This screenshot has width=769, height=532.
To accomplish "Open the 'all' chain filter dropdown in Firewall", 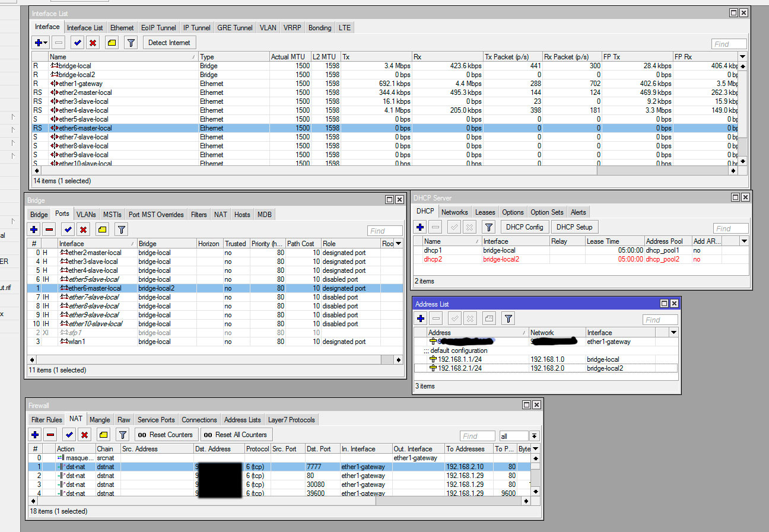I will pyautogui.click(x=535, y=436).
